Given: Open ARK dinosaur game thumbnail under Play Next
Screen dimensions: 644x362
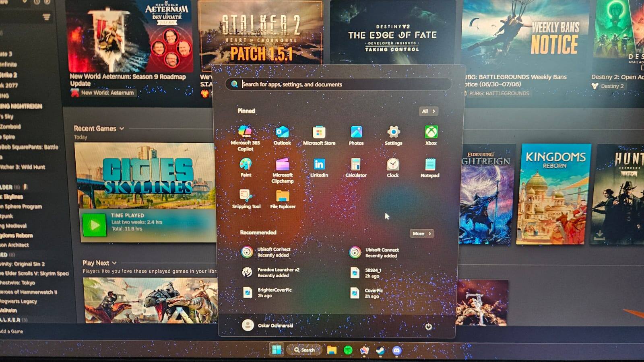Looking at the screenshot, I should point(150,300).
